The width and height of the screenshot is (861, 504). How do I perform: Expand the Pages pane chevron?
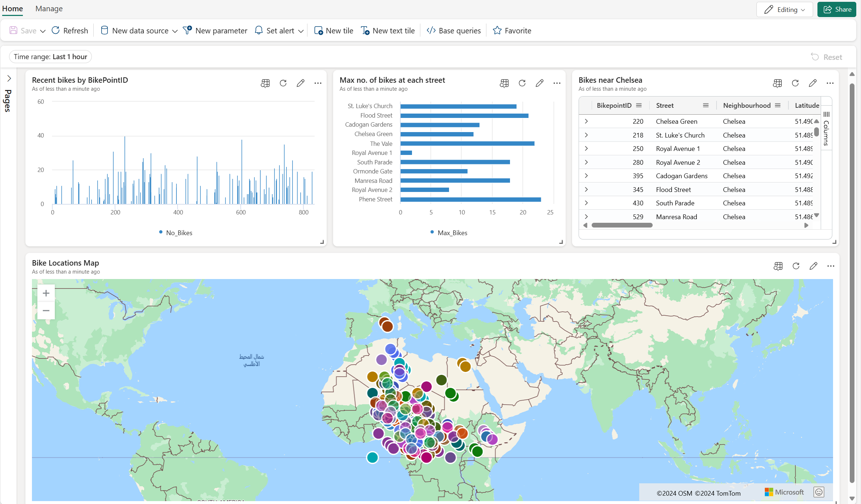tap(9, 78)
